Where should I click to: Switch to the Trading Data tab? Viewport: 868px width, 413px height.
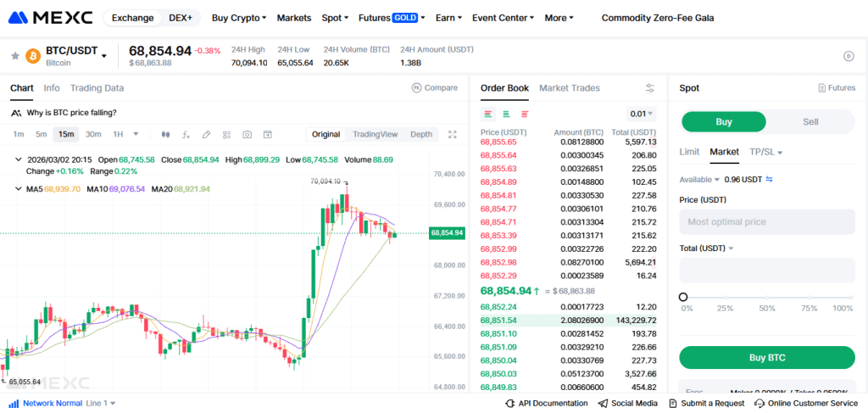click(x=97, y=87)
